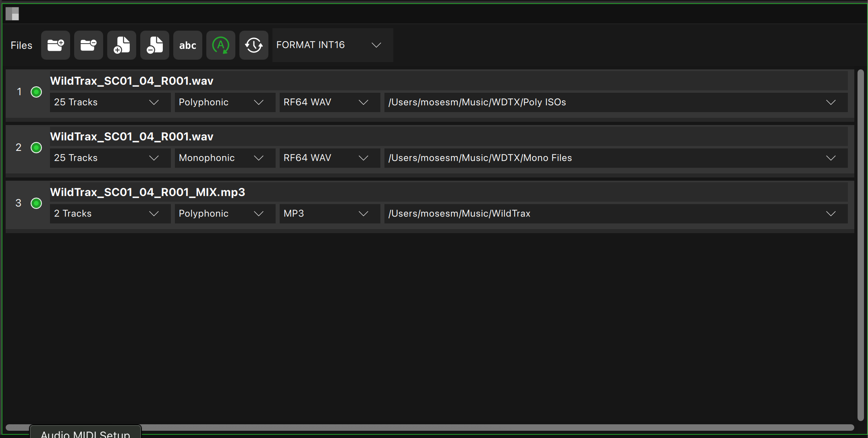Select the abc rename tool
This screenshot has width=868, height=438.
tap(187, 45)
